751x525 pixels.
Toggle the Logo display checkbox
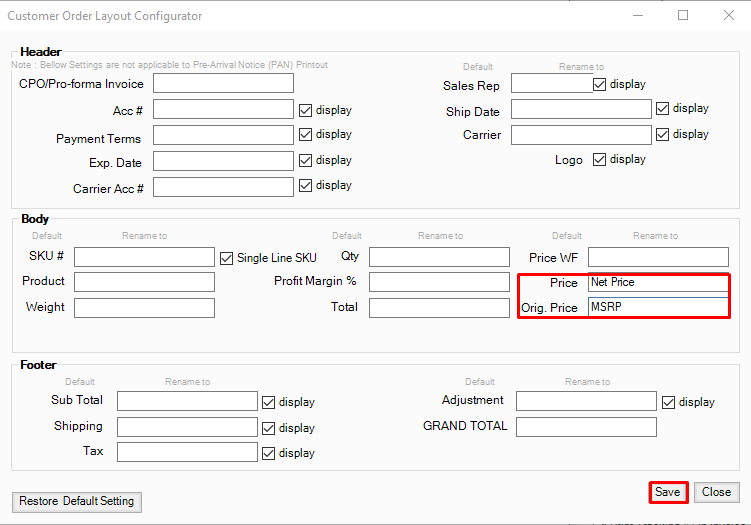click(600, 159)
